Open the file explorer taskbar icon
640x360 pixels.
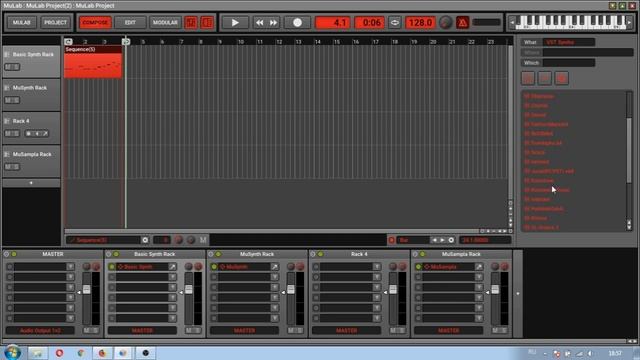click(38, 353)
